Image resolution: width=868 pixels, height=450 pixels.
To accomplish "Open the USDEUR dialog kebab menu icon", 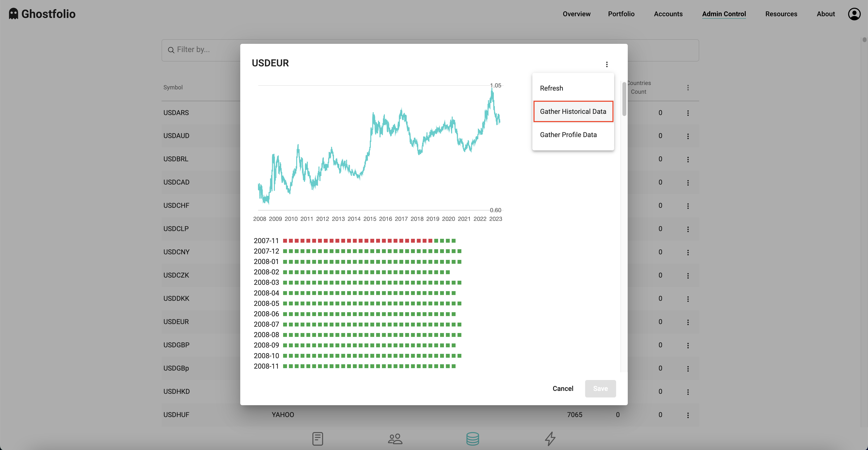I will coord(607,64).
